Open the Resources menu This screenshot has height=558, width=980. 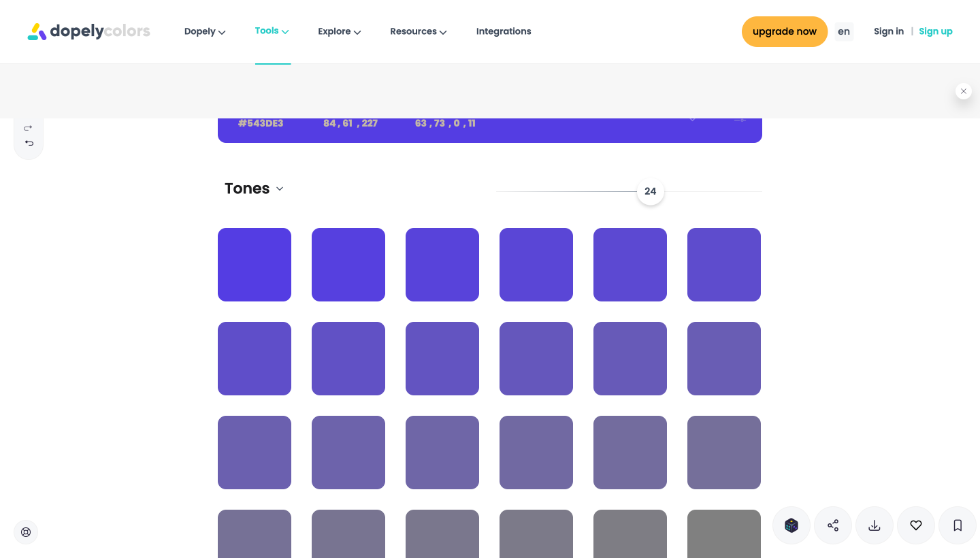418,31
